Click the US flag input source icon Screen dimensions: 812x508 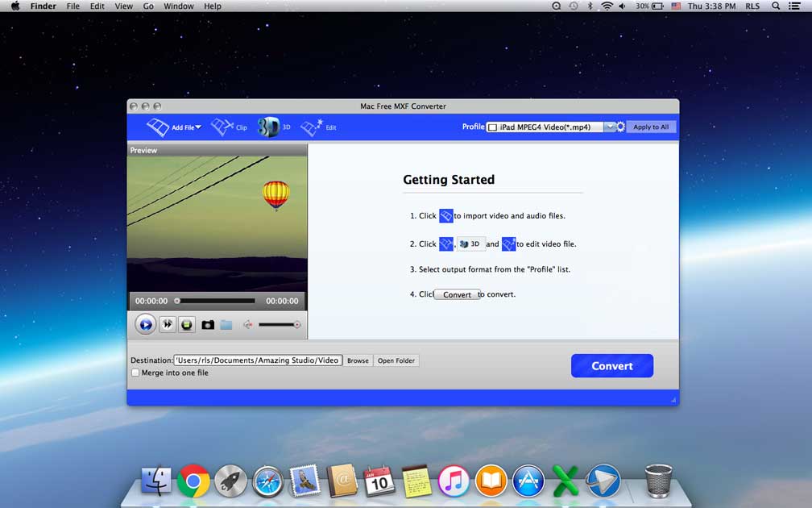click(x=676, y=6)
